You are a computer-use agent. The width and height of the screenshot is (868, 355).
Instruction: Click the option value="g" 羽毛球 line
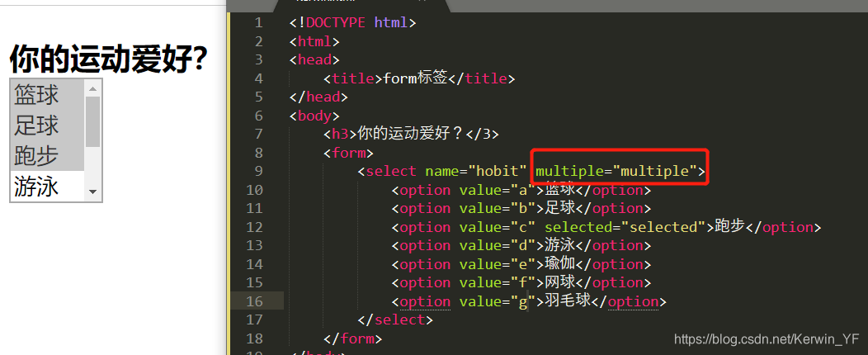coord(529,301)
